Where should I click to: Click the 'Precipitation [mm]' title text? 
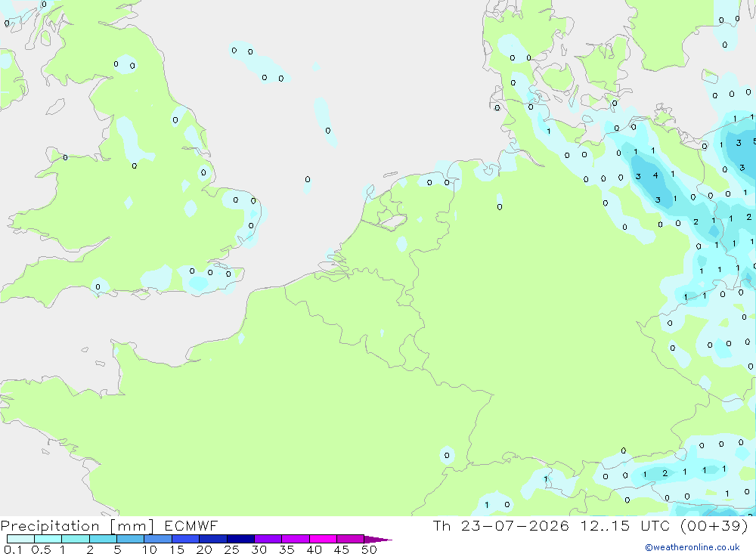(77, 526)
